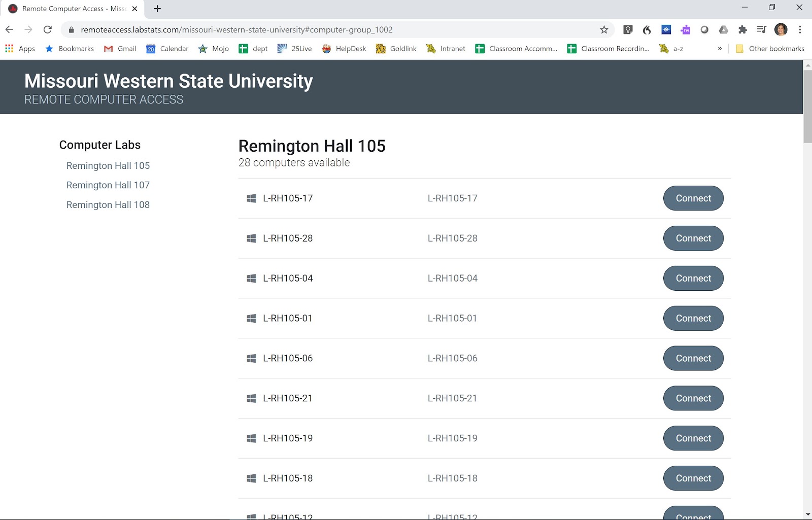The width and height of the screenshot is (812, 520).
Task: Click the page vertical scrollbar thumb
Action: coord(807,107)
